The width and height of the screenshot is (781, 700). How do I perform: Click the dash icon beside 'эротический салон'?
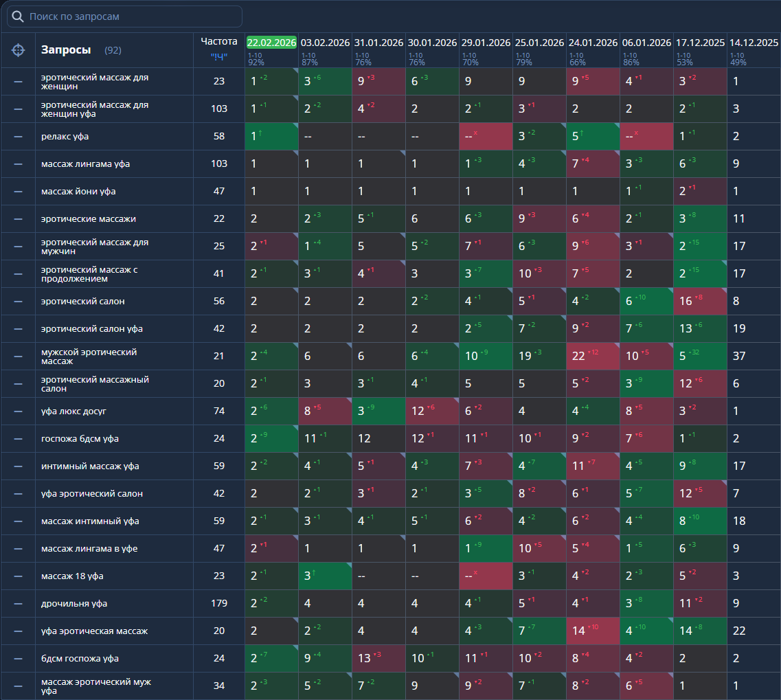tap(18, 302)
